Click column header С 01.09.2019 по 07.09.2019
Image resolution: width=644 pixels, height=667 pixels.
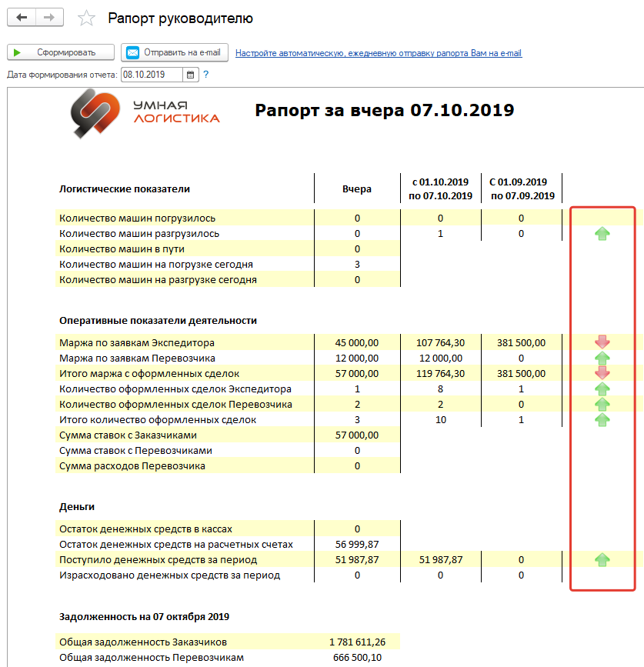(x=522, y=189)
